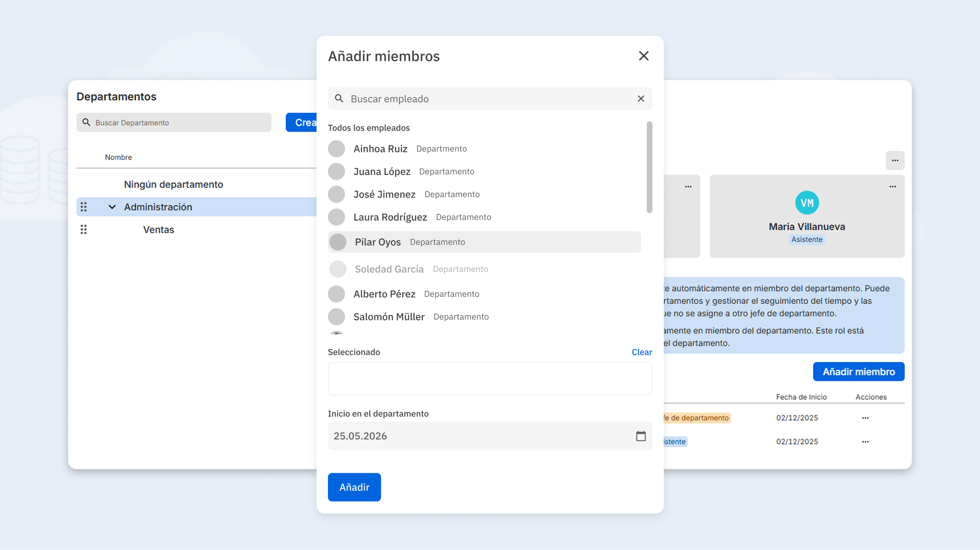
Task: Click inside the empty Seleccionado box
Action: pos(489,378)
